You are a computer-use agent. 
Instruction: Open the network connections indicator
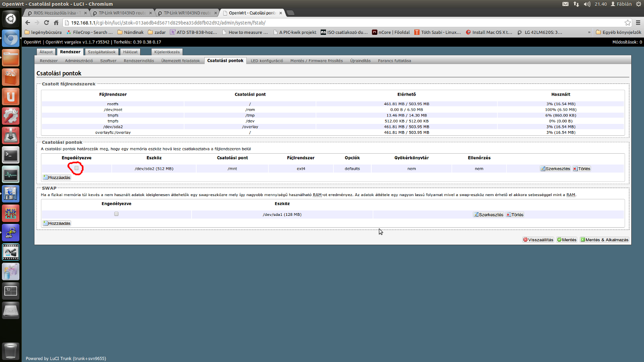[x=576, y=4]
